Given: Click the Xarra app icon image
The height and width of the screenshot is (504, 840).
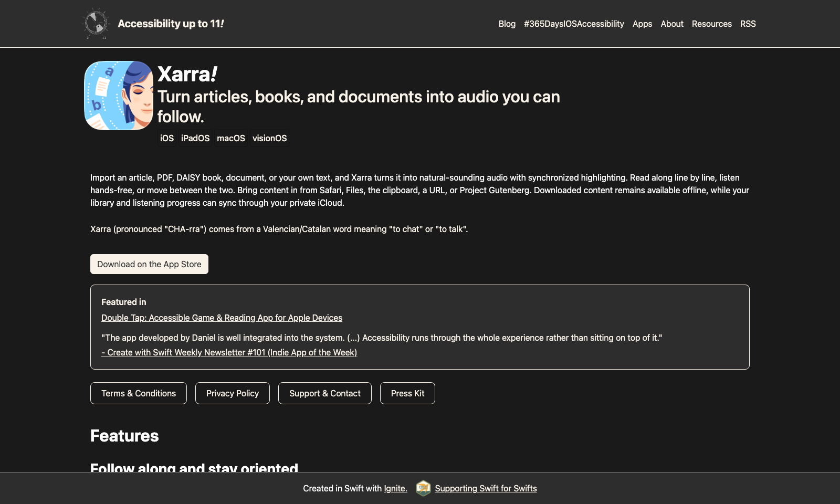Looking at the screenshot, I should pyautogui.click(x=119, y=96).
